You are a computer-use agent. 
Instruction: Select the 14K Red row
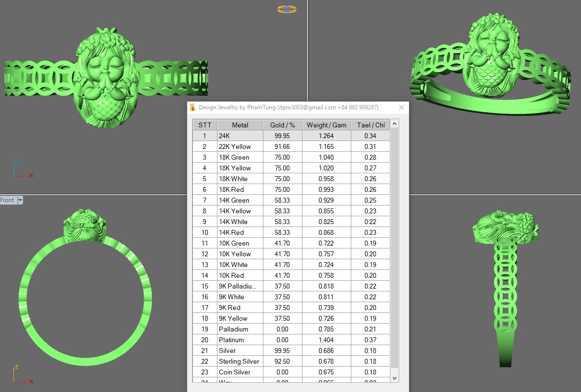pos(291,232)
